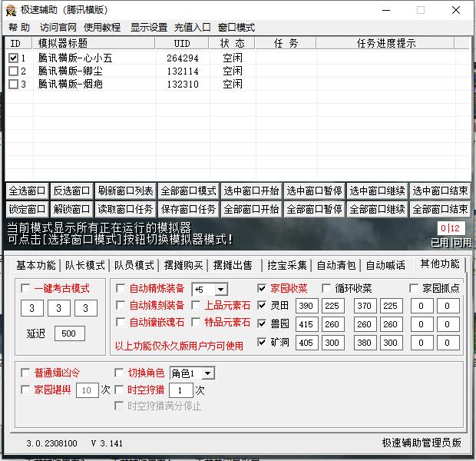Switch to the 挖宝采集 tab

pos(287,265)
